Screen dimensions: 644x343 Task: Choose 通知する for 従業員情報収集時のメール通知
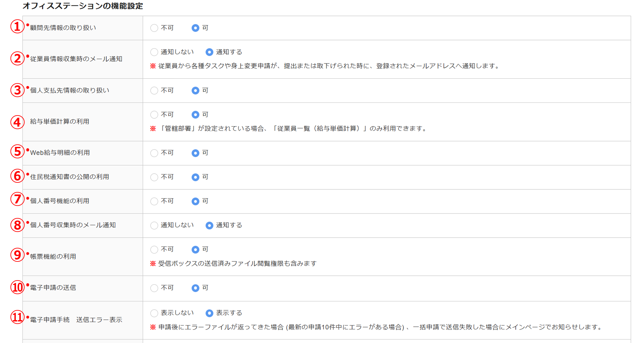[209, 52]
